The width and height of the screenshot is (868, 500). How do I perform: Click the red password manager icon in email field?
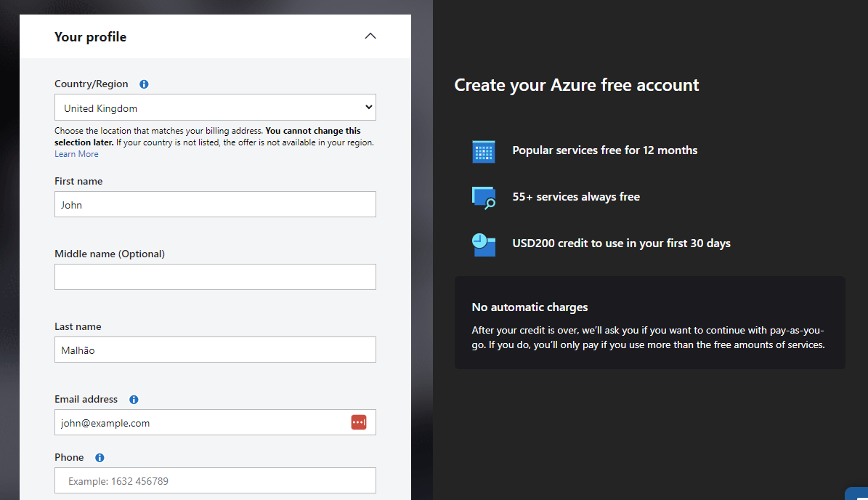coord(359,422)
